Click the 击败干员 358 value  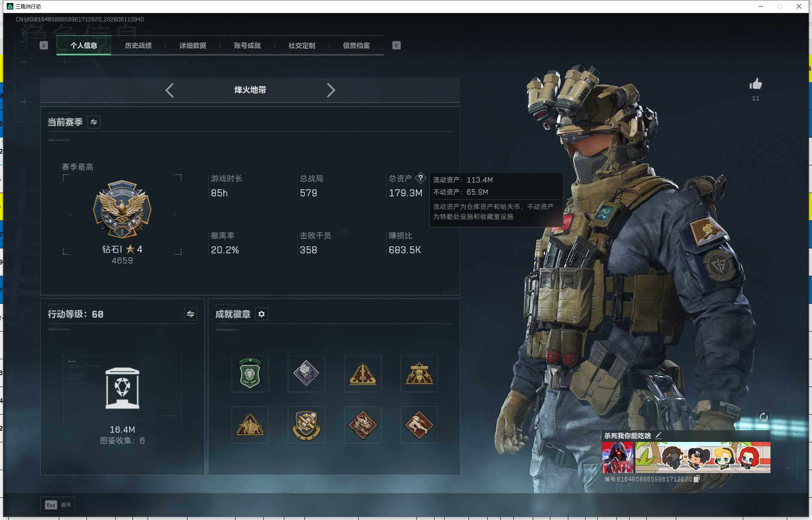pos(308,250)
